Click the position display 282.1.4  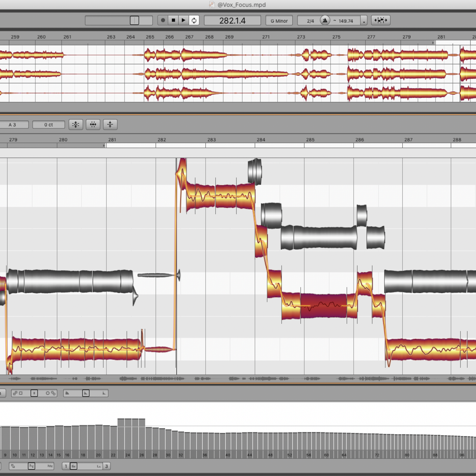[232, 20]
